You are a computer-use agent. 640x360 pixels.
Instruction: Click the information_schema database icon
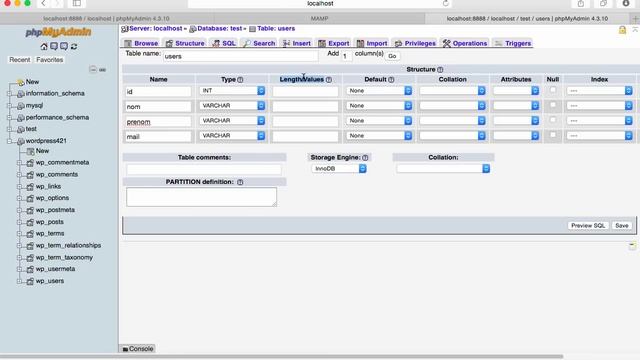click(x=20, y=93)
